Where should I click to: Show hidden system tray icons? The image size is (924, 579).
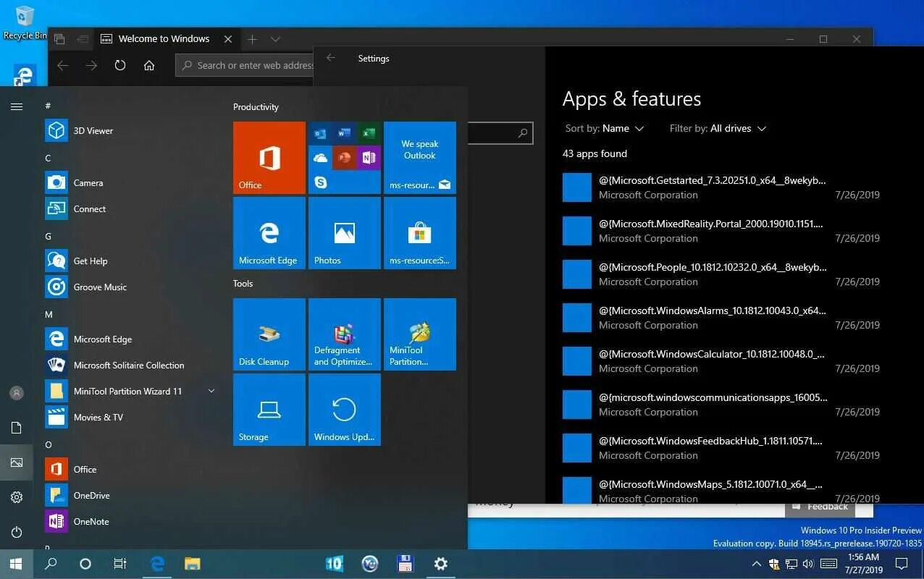[x=756, y=564]
